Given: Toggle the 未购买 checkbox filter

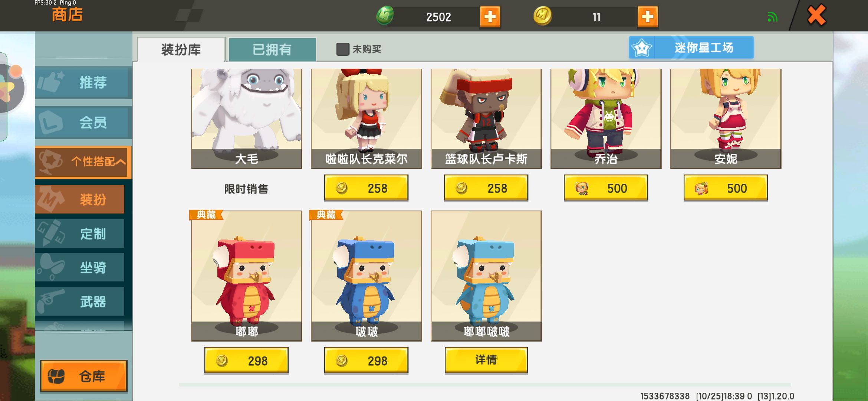Looking at the screenshot, I should click(x=343, y=49).
